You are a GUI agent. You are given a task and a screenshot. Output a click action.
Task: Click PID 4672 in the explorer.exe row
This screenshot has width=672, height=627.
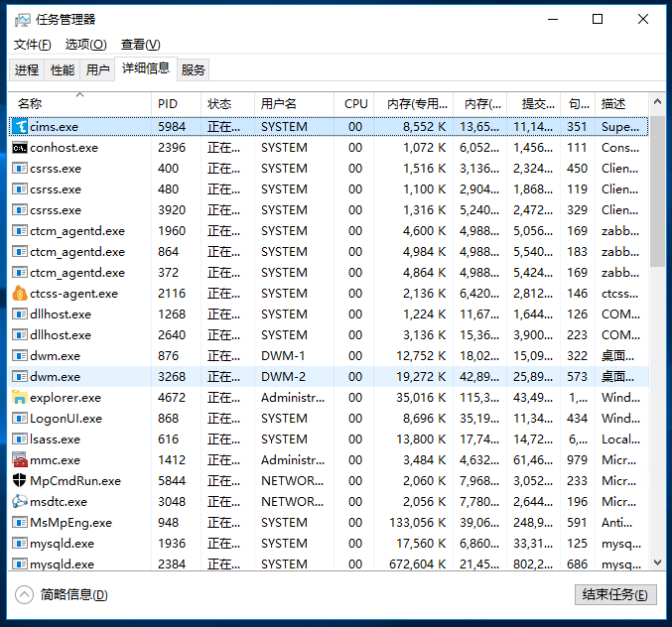(x=172, y=398)
